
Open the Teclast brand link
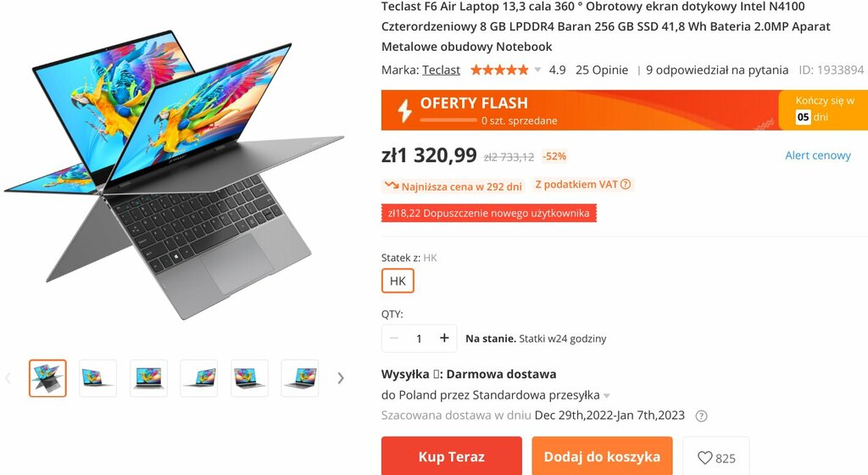click(x=441, y=70)
